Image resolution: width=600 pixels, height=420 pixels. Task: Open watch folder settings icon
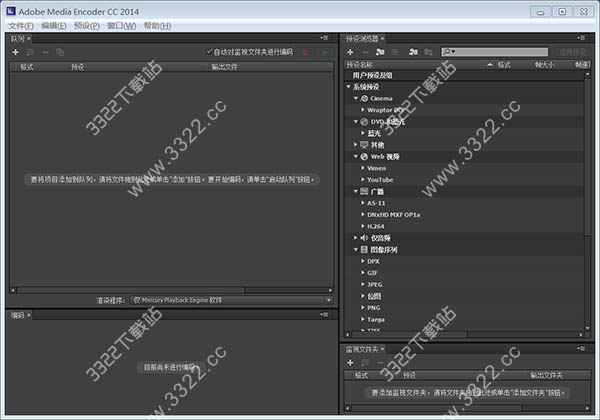[x=365, y=363]
